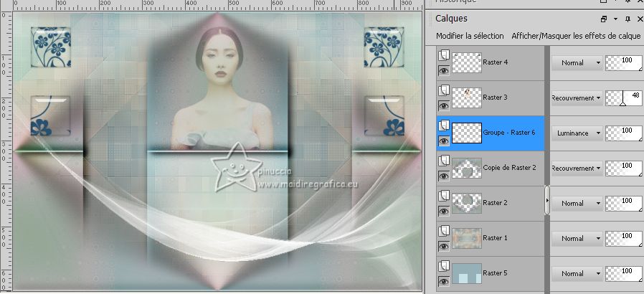
Task: Open the Luminance blend mode dropdown
Action: coord(577,133)
